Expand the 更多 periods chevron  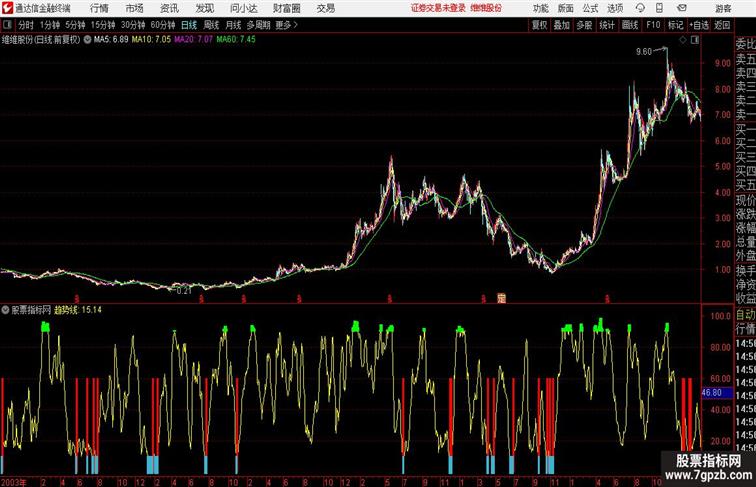click(x=296, y=25)
